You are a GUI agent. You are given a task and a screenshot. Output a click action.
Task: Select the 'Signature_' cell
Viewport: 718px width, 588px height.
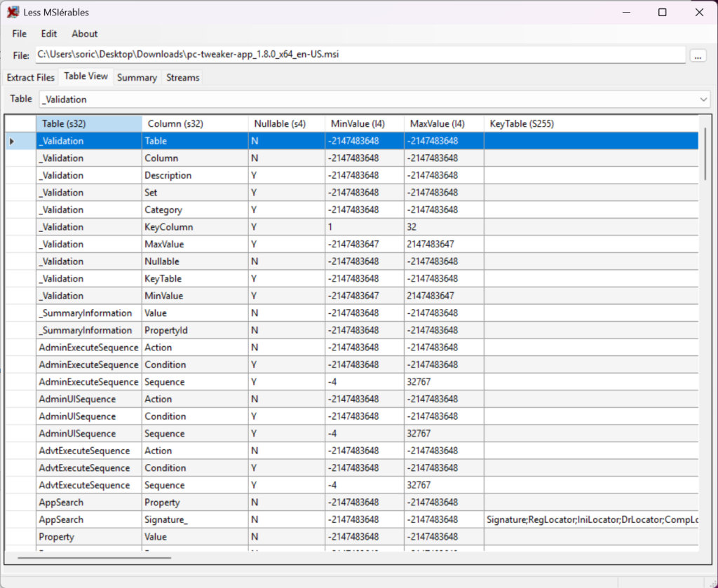(x=195, y=520)
